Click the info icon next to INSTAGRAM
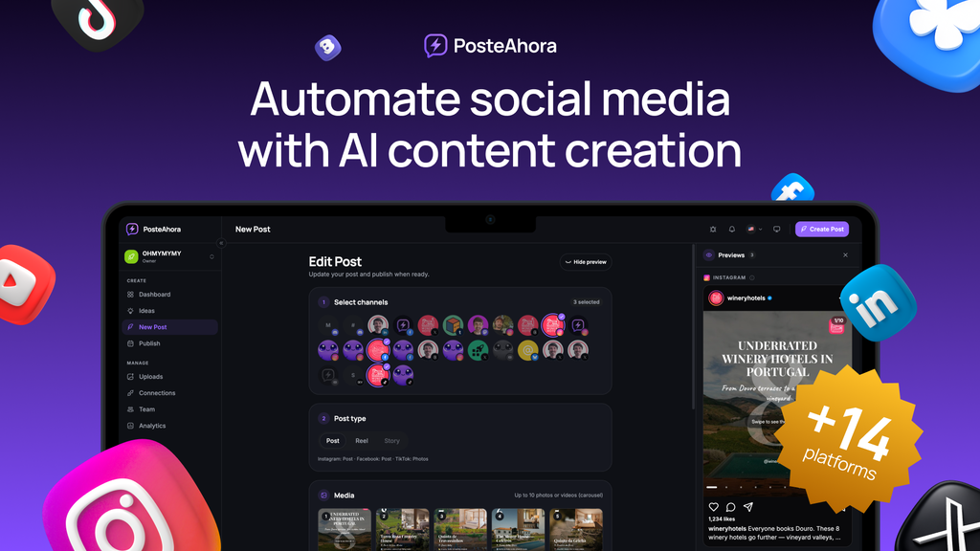This screenshot has height=551, width=980. click(x=752, y=277)
